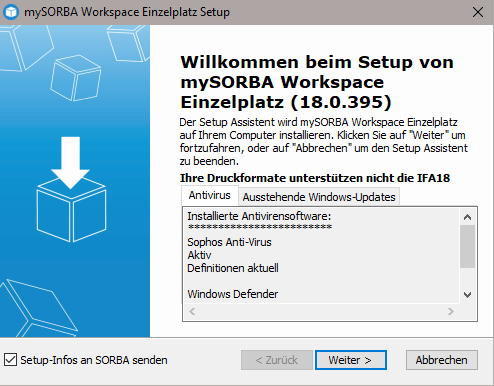Viewport: 494px width, 386px height.
Task: Toggle Setup-Infos an SORBA senden checkbox
Action: 10,360
